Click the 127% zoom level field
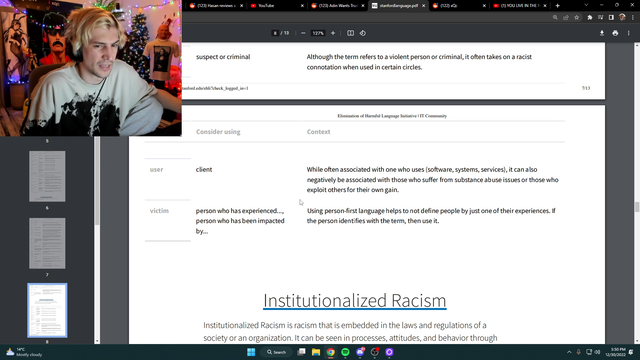 [x=318, y=33]
